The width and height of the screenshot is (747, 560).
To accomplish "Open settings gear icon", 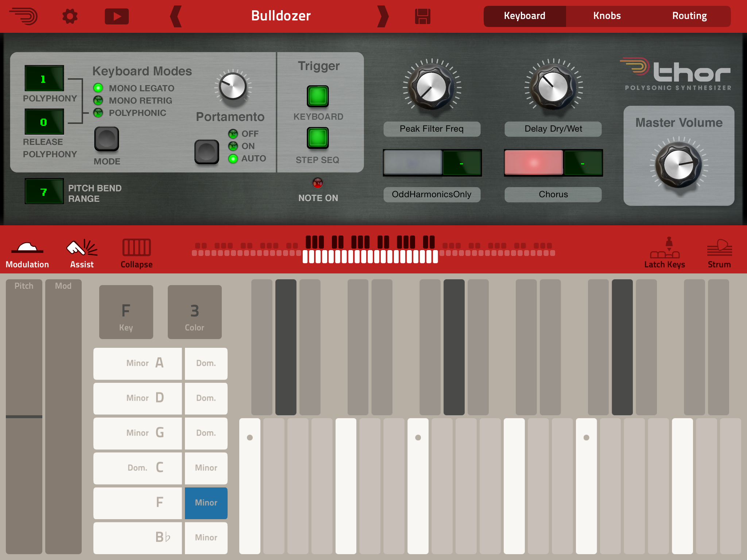I will tap(70, 16).
